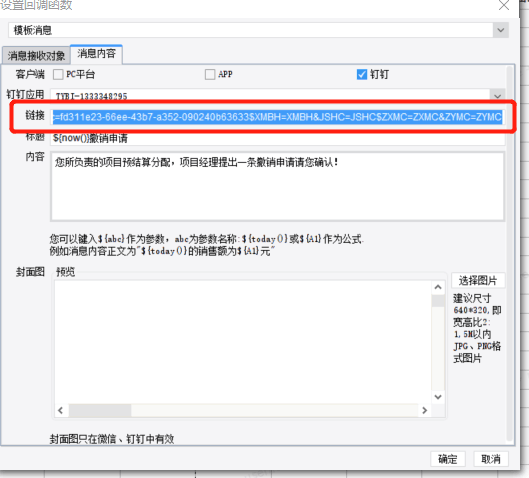Click the parameter hint line starting 您可以键入
The height and width of the screenshot is (478, 529).
coord(206,239)
